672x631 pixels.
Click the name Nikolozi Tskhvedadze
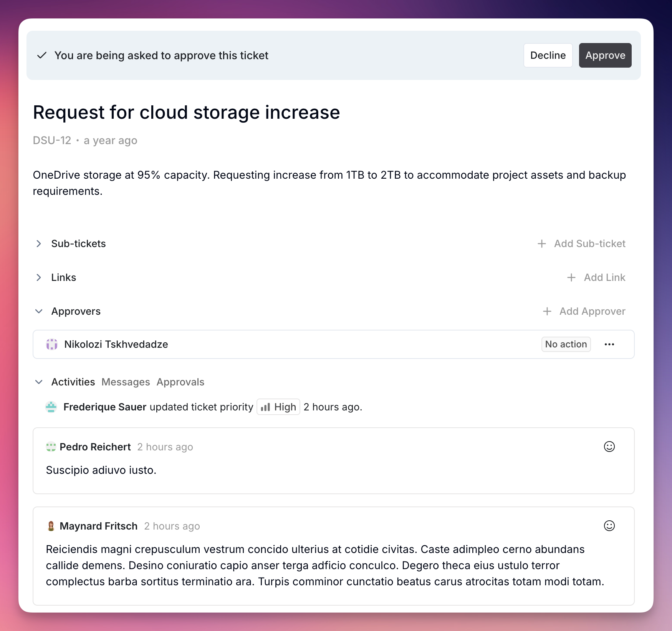pyautogui.click(x=116, y=344)
